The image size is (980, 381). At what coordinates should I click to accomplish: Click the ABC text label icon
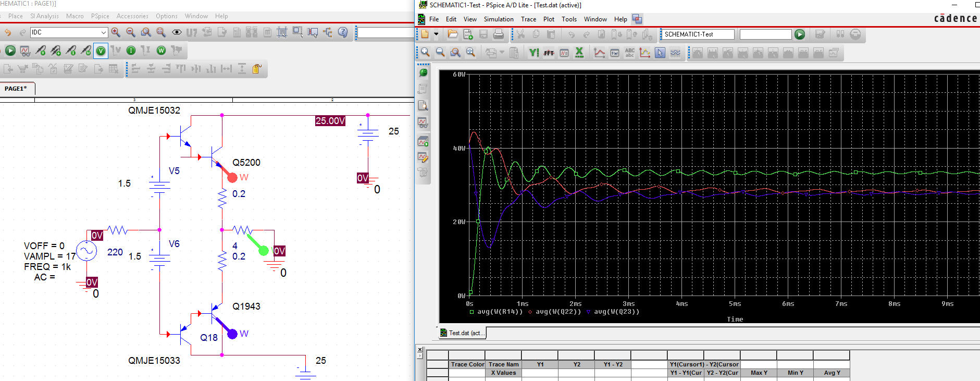630,53
